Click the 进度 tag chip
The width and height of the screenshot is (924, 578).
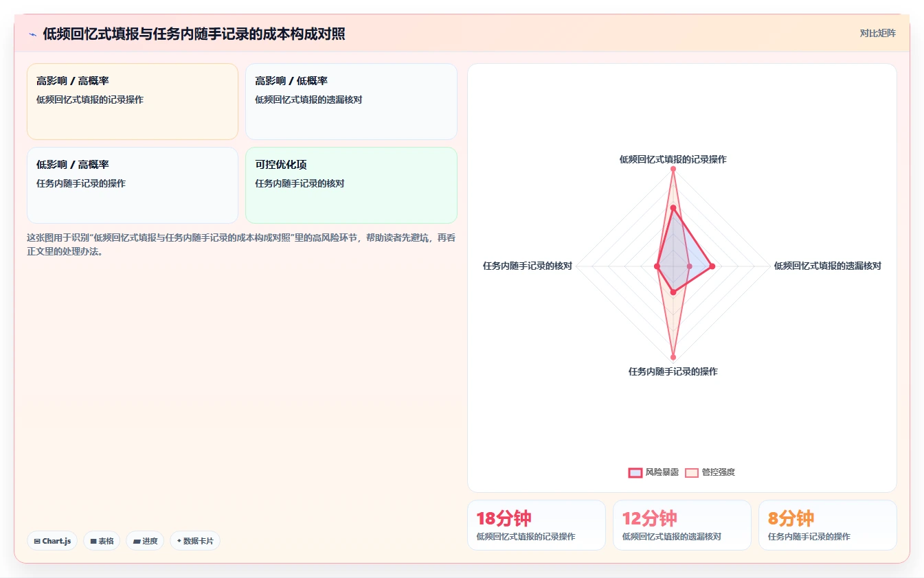coord(145,541)
